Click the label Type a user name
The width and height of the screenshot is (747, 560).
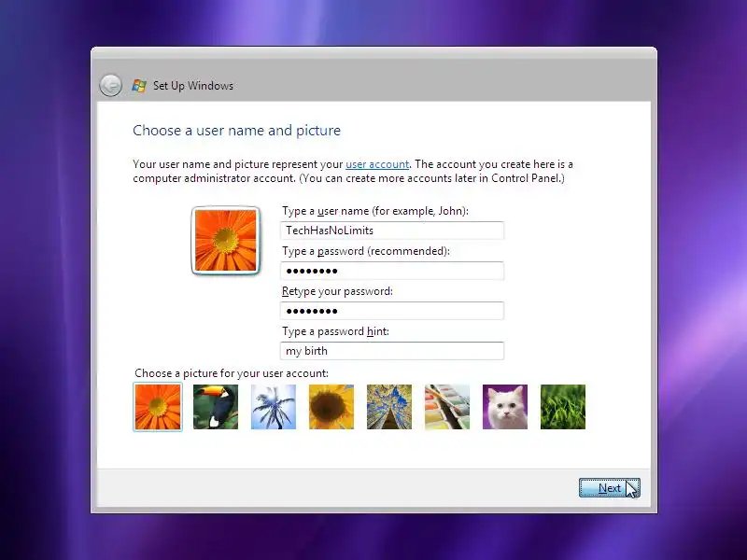(x=375, y=211)
